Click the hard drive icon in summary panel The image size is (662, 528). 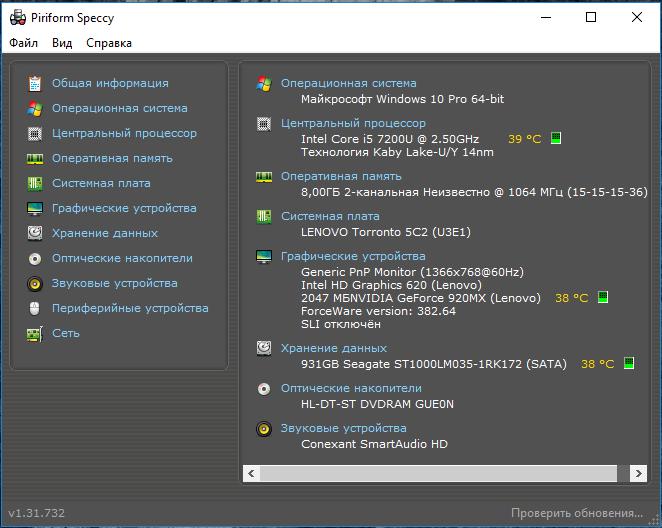264,348
